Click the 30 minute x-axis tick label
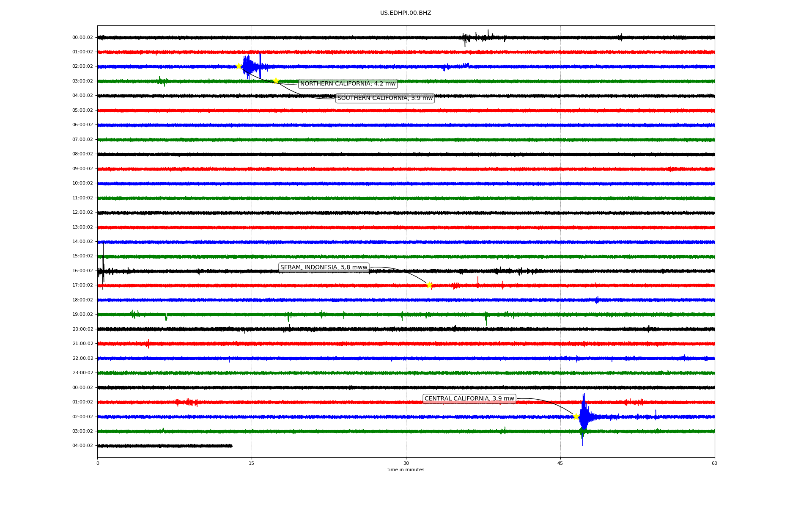The image size is (812, 508). tap(406, 463)
